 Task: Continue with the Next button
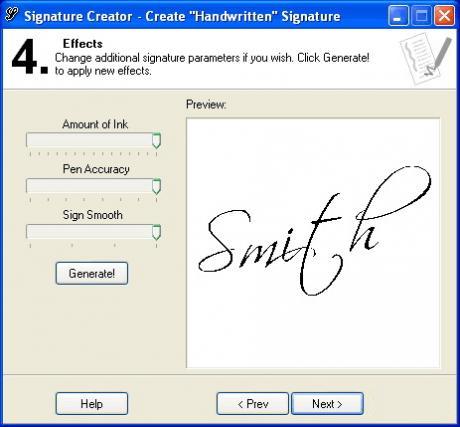coord(327,404)
